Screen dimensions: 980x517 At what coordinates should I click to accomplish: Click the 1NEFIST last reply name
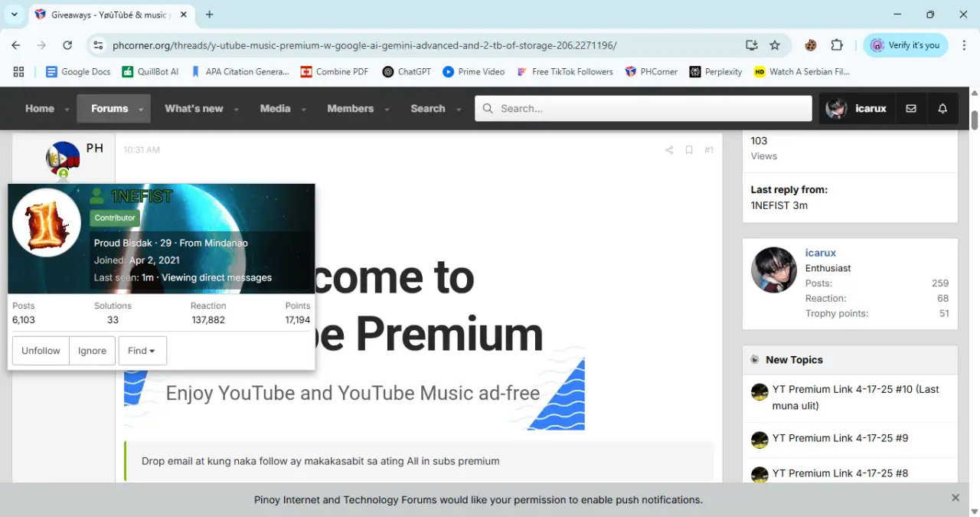[770, 205]
